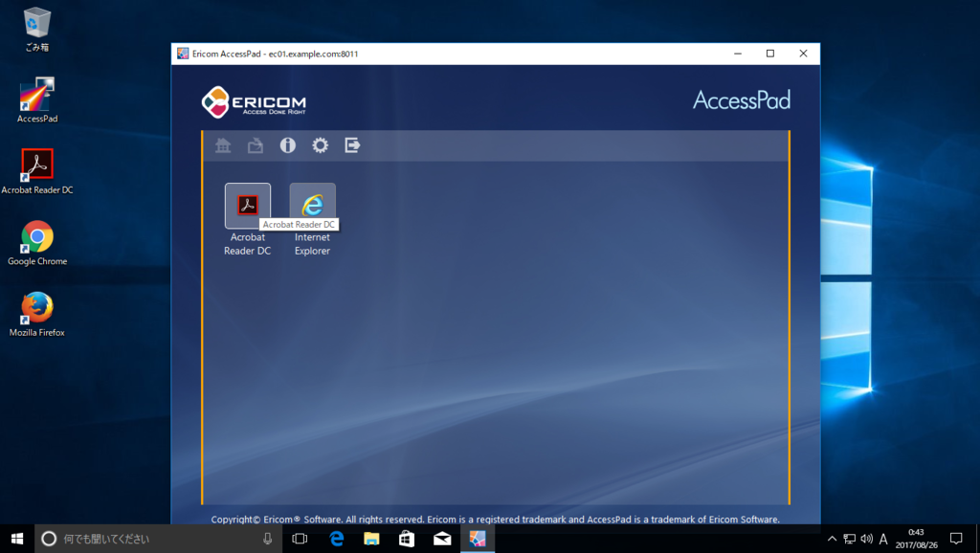The height and width of the screenshot is (553, 980).
Task: Open Task View on the taskbar
Action: (300, 539)
